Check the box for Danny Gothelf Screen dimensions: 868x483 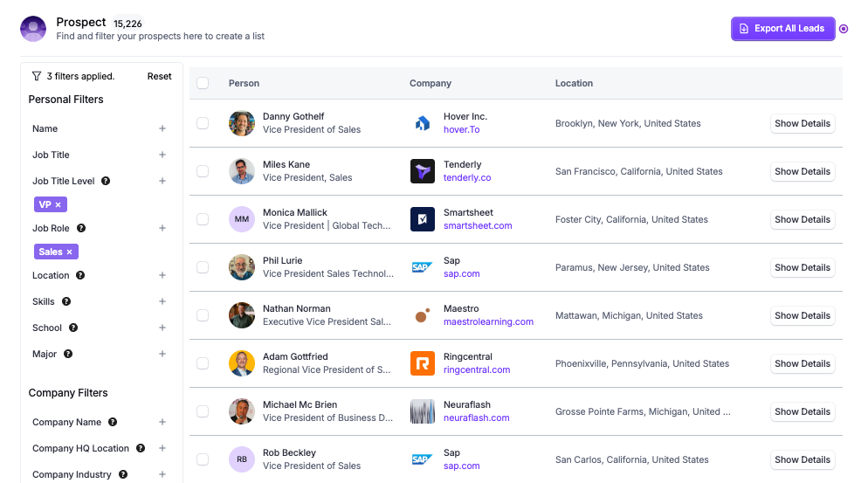[x=203, y=123]
